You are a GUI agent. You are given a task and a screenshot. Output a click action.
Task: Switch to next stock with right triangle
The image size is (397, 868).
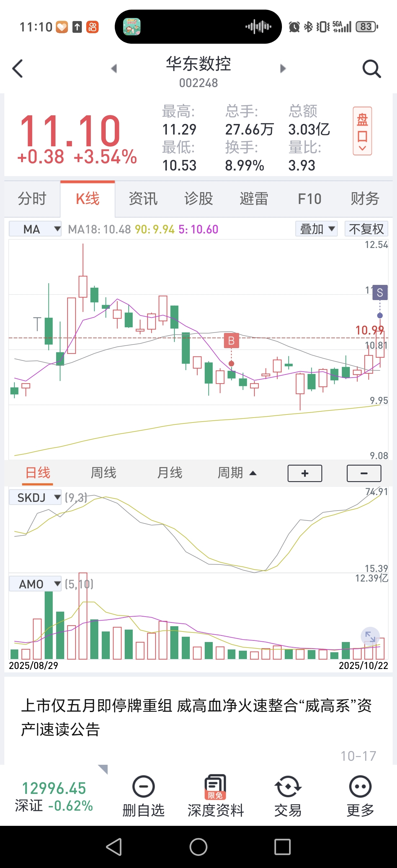(283, 69)
